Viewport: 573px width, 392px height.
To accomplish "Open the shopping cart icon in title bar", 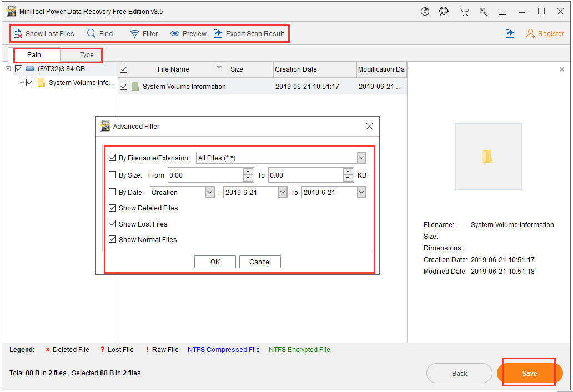I will [464, 12].
